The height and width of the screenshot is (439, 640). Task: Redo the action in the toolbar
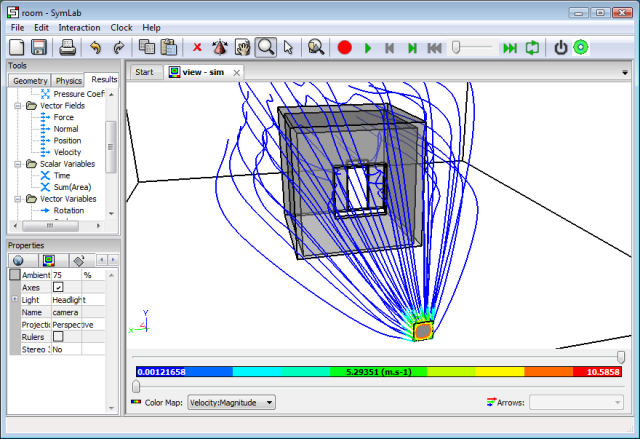tap(119, 47)
